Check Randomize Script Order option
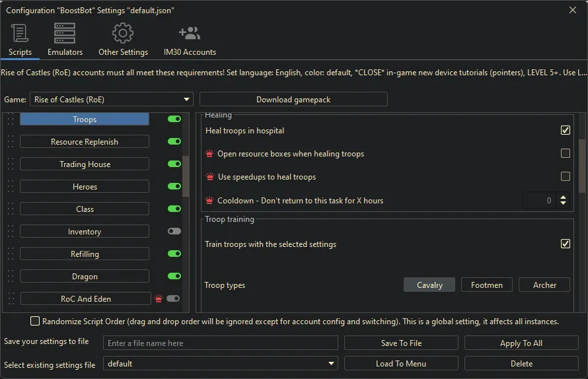The width and height of the screenshot is (588, 379). point(35,321)
